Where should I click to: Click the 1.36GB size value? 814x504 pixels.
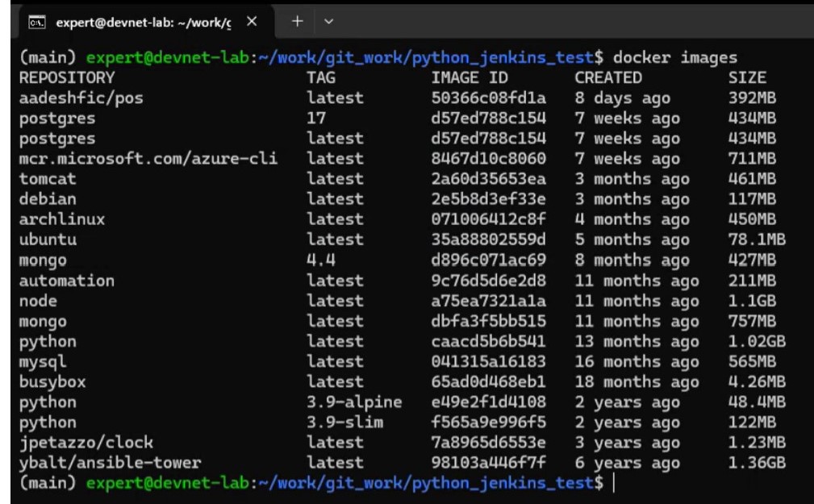point(756,463)
